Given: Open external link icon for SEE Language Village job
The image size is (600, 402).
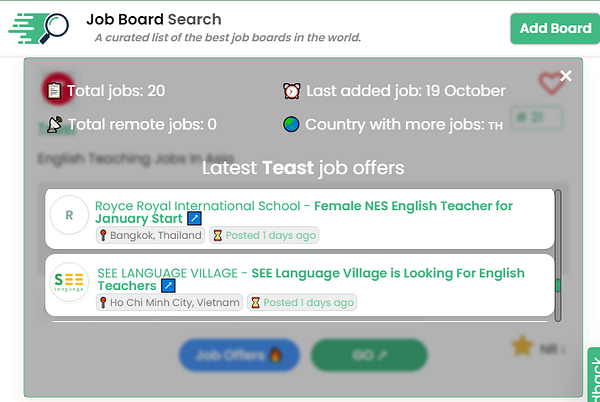Looking at the screenshot, I should (168, 286).
